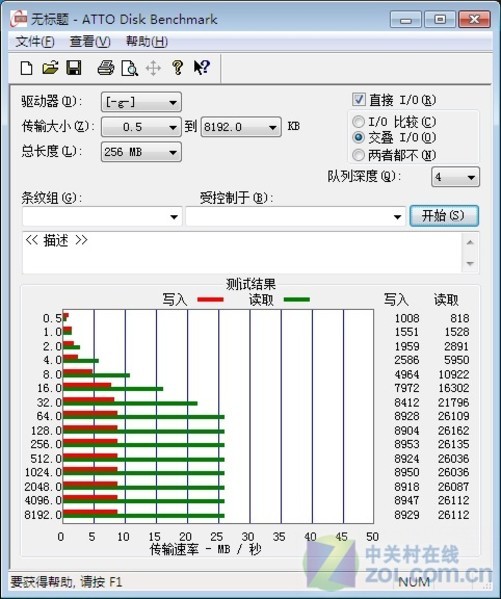Click the 测试结果 chart title
Viewport: 501px width, 599px height.
[x=251, y=284]
